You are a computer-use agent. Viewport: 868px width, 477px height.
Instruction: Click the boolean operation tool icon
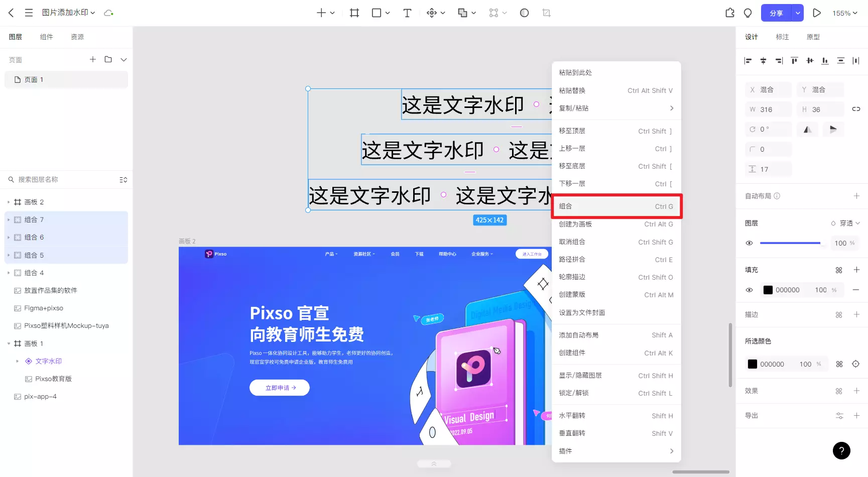(x=462, y=13)
